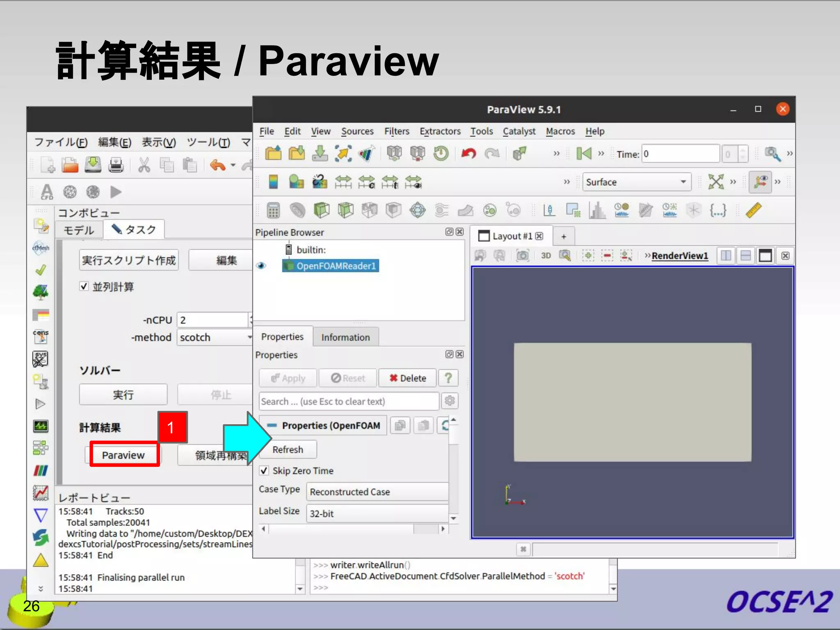The height and width of the screenshot is (630, 840).
Task: Click the Capture screenshot camera icon in RenderView
Action: tap(522, 256)
